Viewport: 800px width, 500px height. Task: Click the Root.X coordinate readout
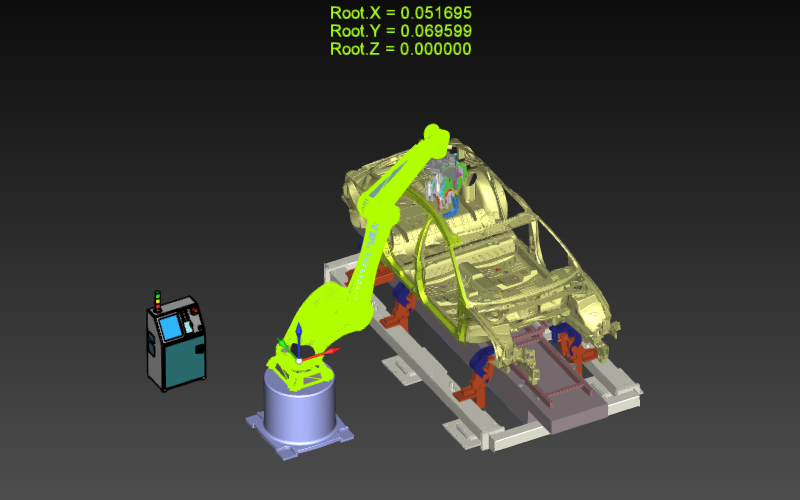point(400,13)
